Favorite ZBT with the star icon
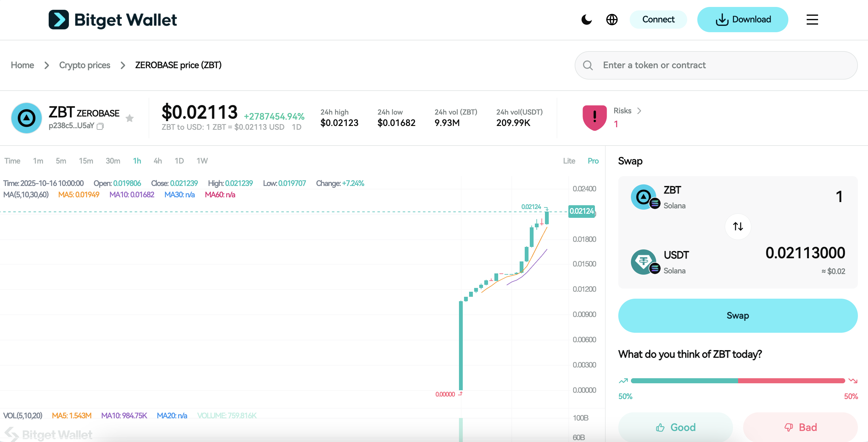The width and height of the screenshot is (868, 442). 130,118
